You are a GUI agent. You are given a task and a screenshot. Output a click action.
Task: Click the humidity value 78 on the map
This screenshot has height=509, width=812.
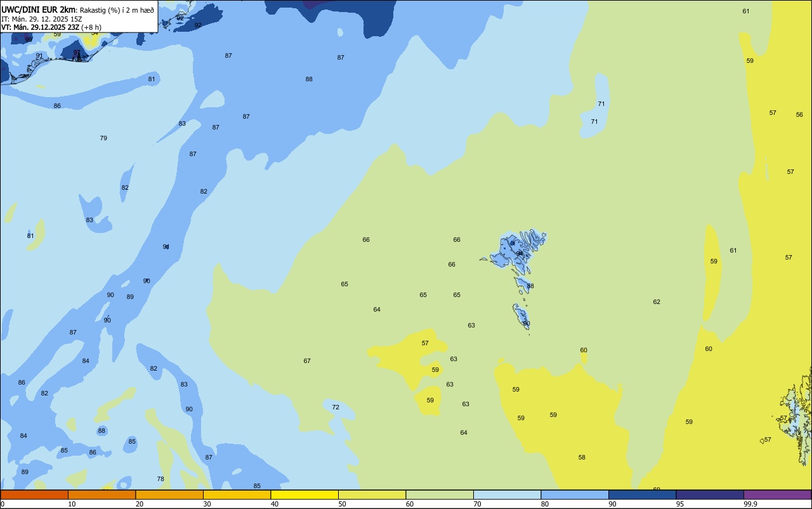click(x=160, y=479)
